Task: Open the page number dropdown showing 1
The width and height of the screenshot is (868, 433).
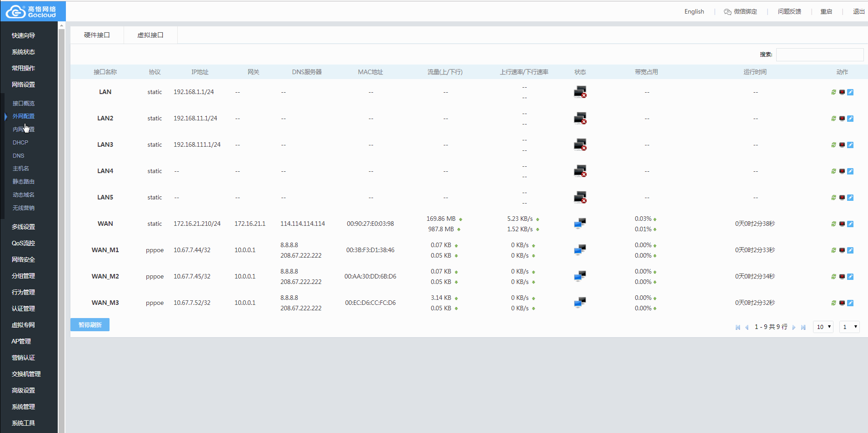Action: coord(849,327)
